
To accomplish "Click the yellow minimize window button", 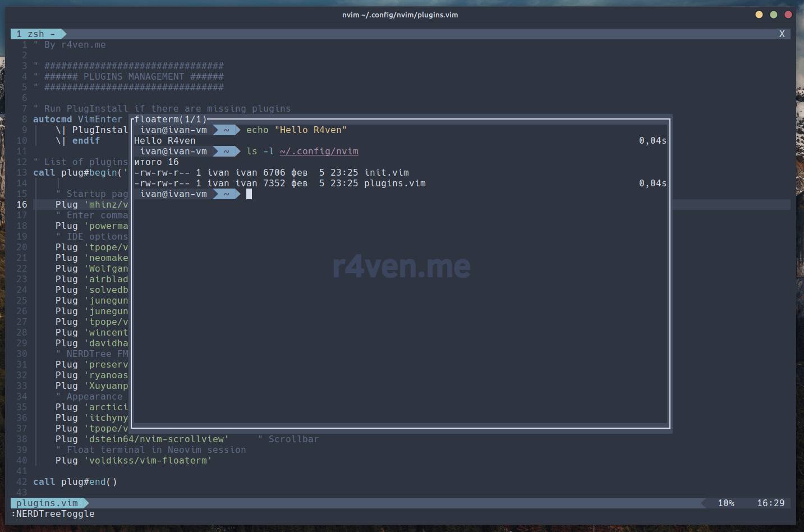I will coord(759,15).
